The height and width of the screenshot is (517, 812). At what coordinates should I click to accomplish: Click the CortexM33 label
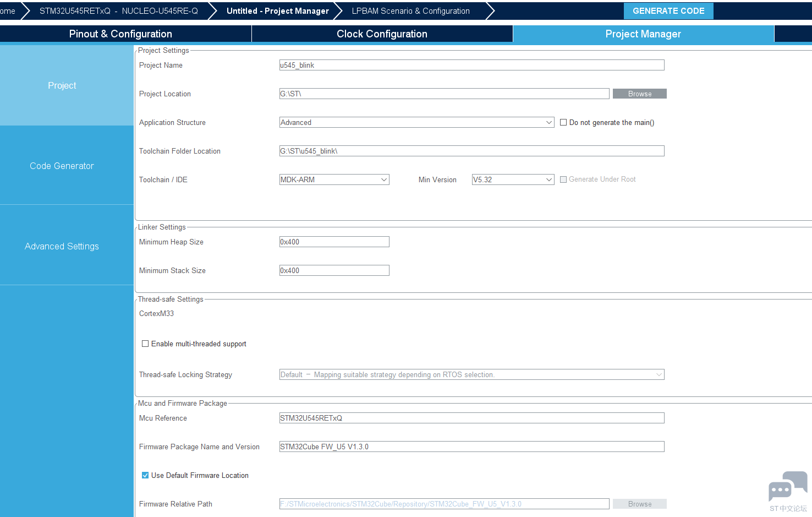click(x=156, y=313)
